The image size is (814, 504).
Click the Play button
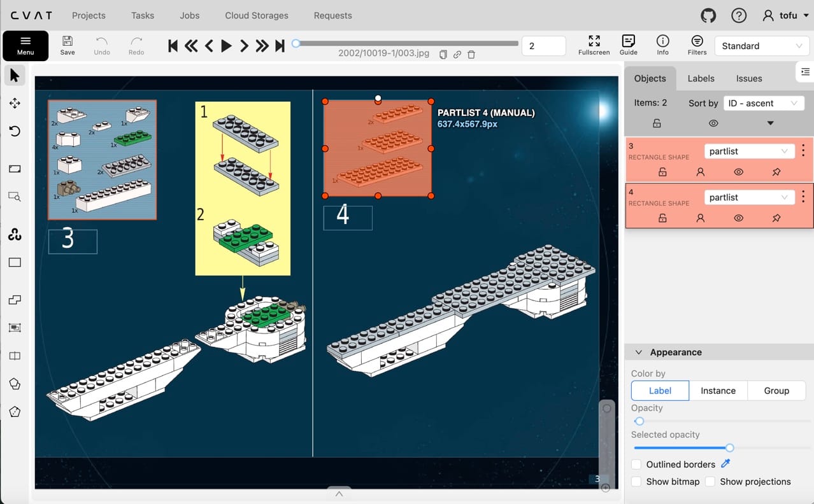[x=226, y=45]
